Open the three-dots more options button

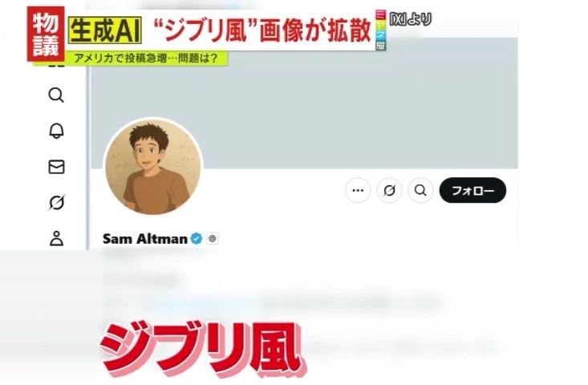358,190
